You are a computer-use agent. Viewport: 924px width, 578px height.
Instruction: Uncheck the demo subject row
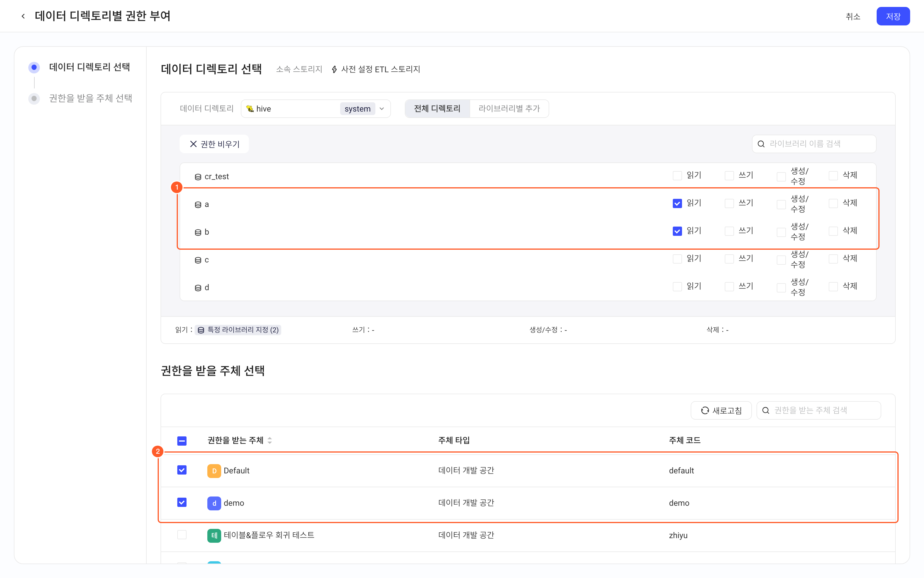point(182,502)
